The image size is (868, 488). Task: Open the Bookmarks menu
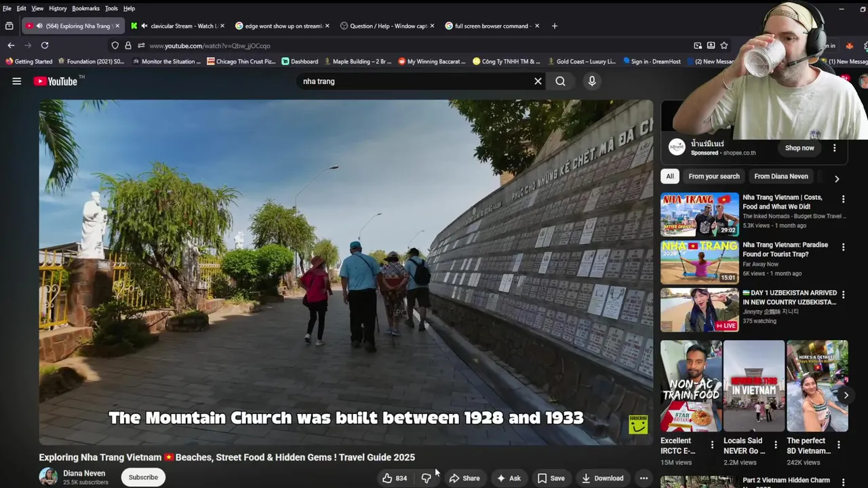point(85,8)
